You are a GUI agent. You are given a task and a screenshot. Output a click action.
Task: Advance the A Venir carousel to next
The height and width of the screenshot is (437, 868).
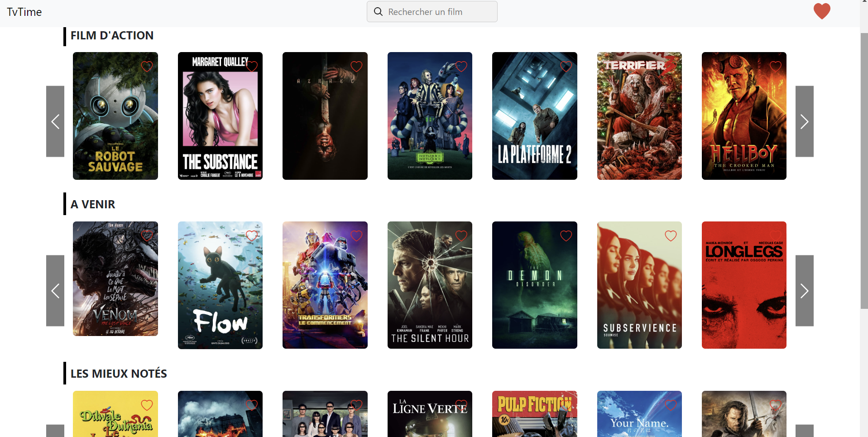(804, 291)
